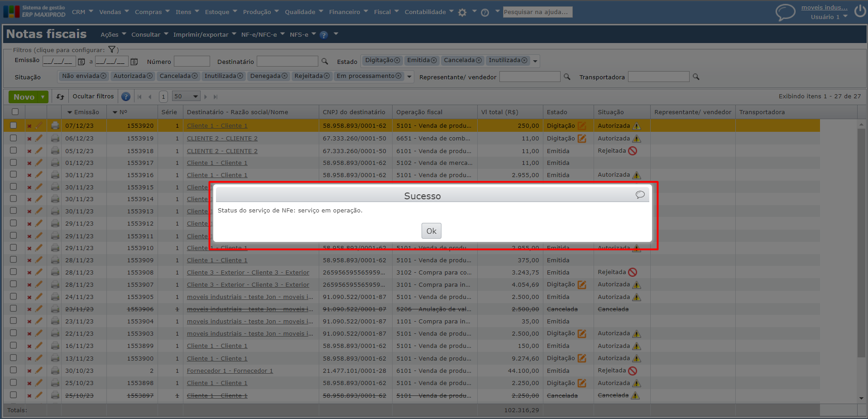Viewport: 868px width, 419px height.
Task: Open the moveis indus... company link
Action: (824, 8)
